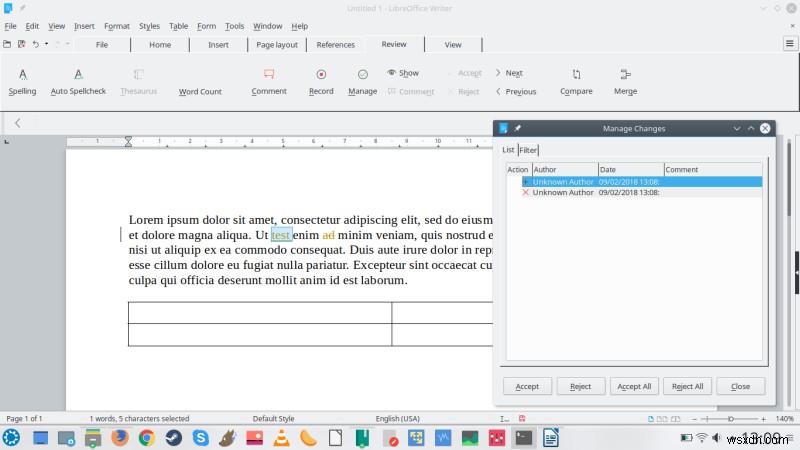Click the 140% zoom level
The image size is (800, 450).
pos(785,419)
